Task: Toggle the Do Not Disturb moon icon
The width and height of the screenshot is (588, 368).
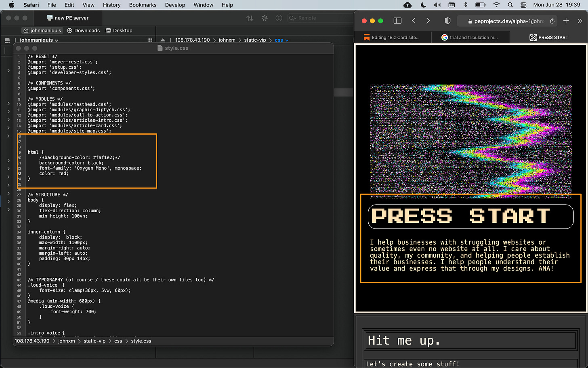Action: (x=423, y=5)
